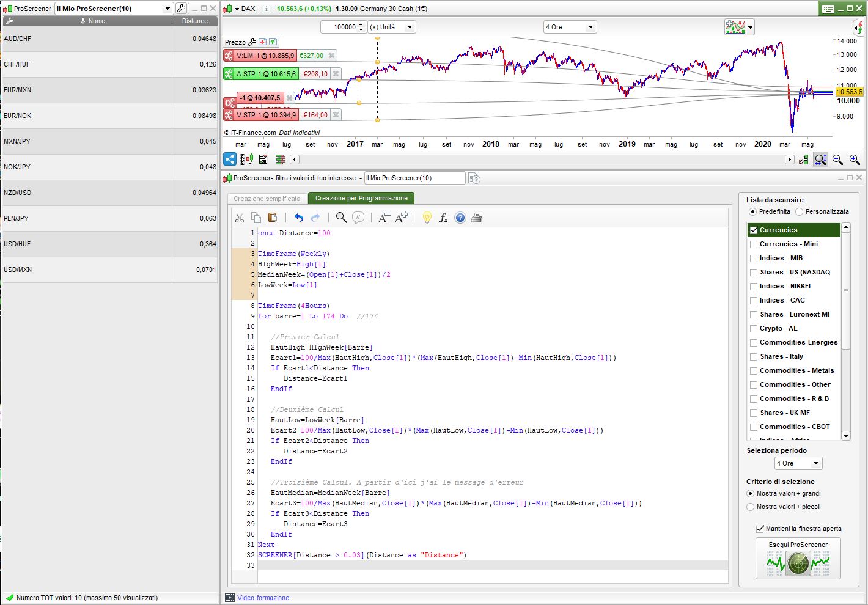Screen dimensions: 868x605
Task: Paste clipboard contents using the paste icon
Action: (x=273, y=218)
